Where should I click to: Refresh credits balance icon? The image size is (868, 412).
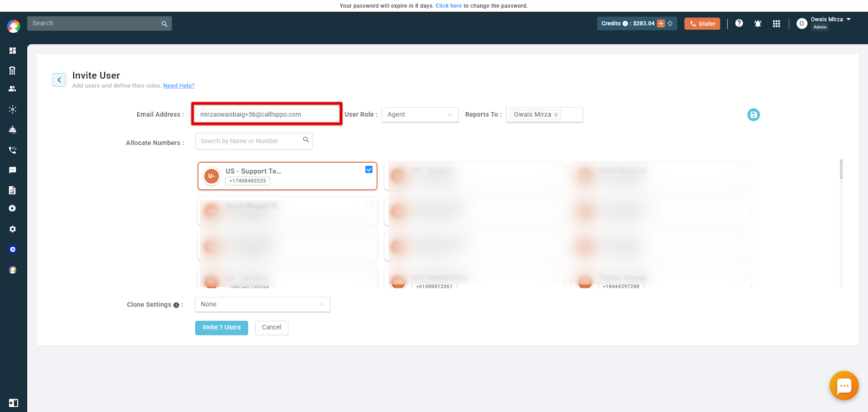coord(670,24)
